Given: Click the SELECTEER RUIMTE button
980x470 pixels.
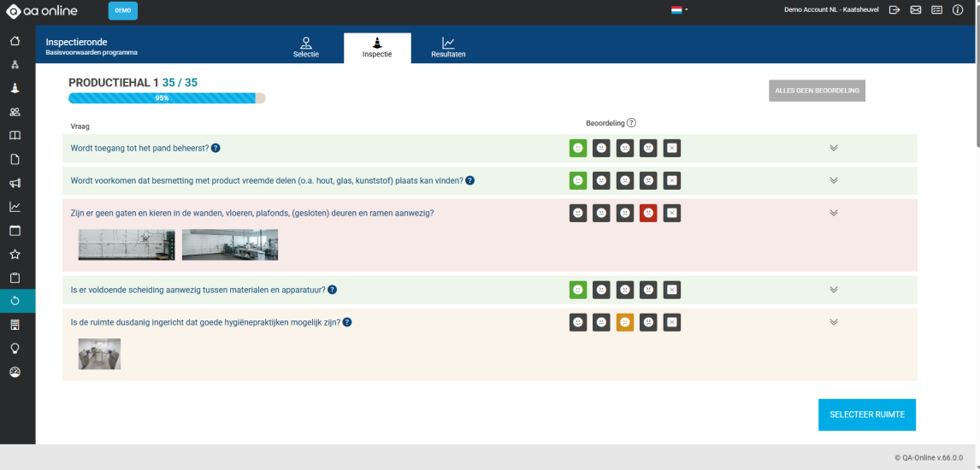Looking at the screenshot, I should tap(867, 414).
